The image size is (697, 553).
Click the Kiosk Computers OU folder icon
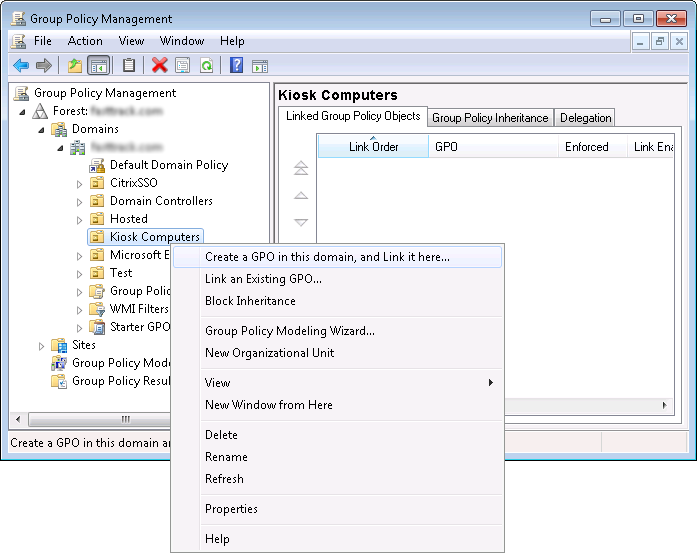click(97, 237)
